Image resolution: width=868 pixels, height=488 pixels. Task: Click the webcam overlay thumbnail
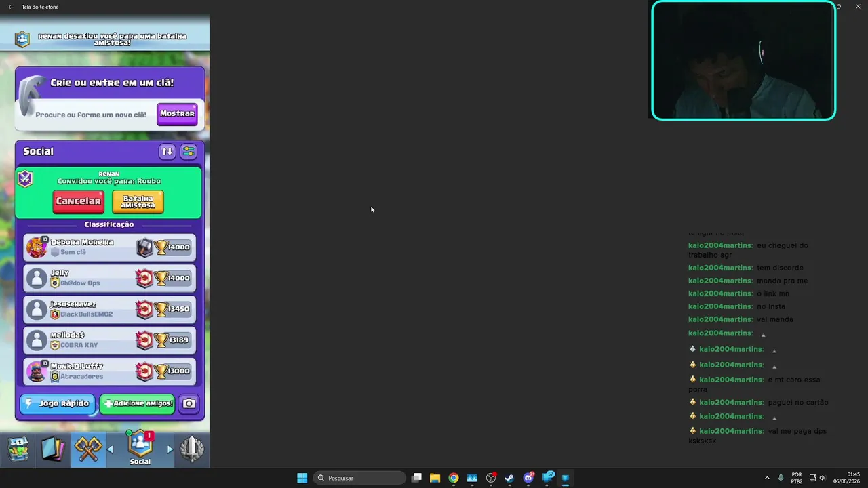pyautogui.click(x=743, y=60)
